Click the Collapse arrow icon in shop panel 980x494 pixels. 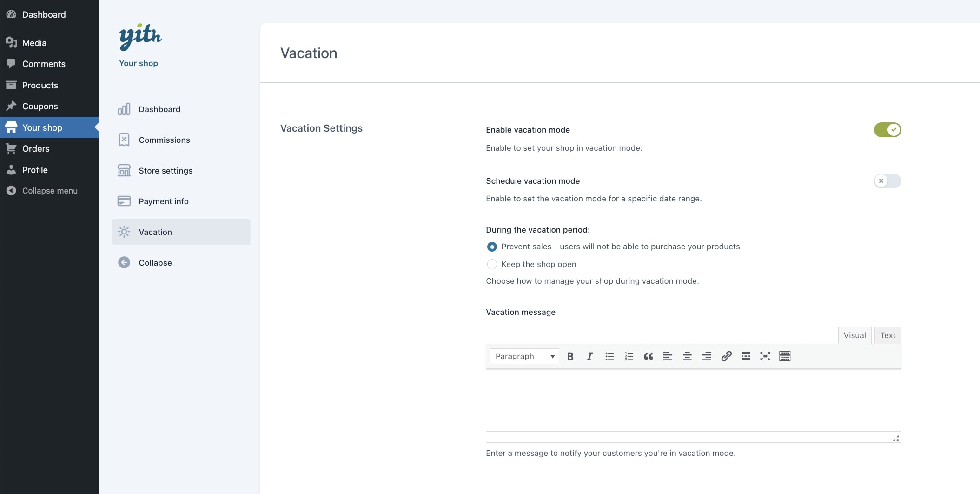point(124,263)
